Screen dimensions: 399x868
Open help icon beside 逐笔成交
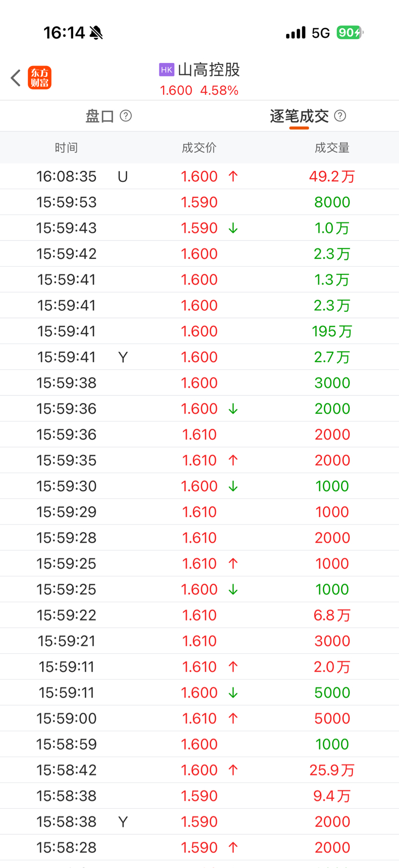tap(340, 115)
